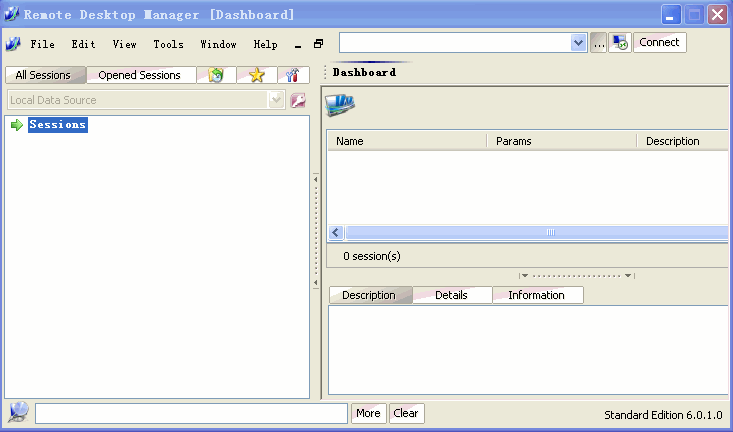Click the left arrow on horizontal splitter
733x432 pixels.
coord(525,276)
